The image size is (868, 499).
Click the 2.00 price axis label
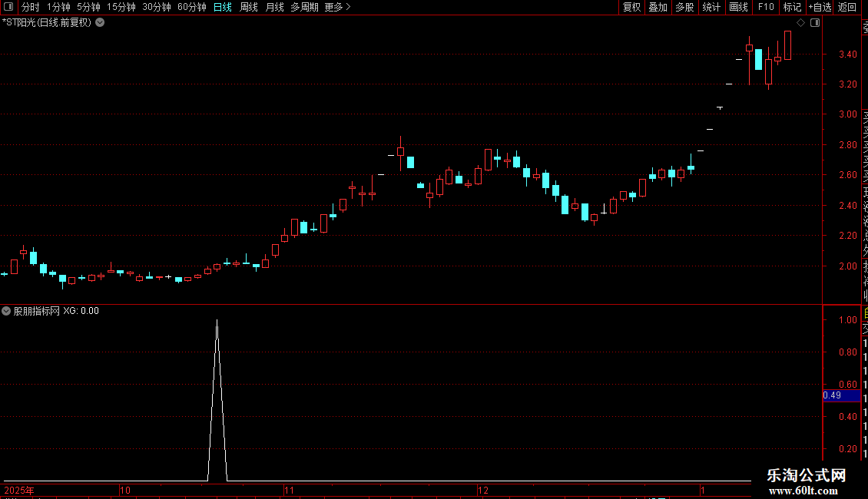coord(847,266)
